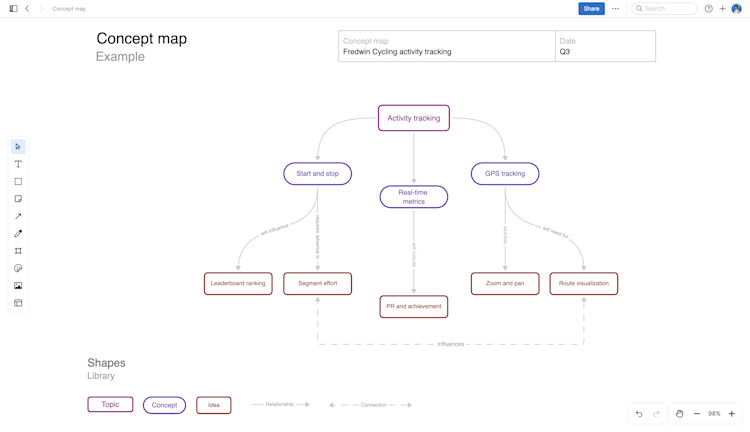The height and width of the screenshot is (432, 750).
Task: Click the Route visualization idea box
Action: (584, 284)
